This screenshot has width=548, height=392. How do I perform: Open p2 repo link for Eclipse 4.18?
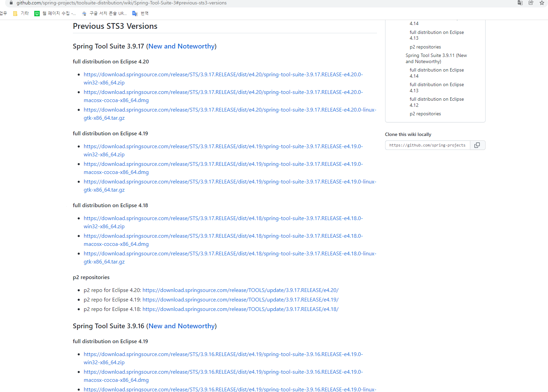pyautogui.click(x=241, y=309)
